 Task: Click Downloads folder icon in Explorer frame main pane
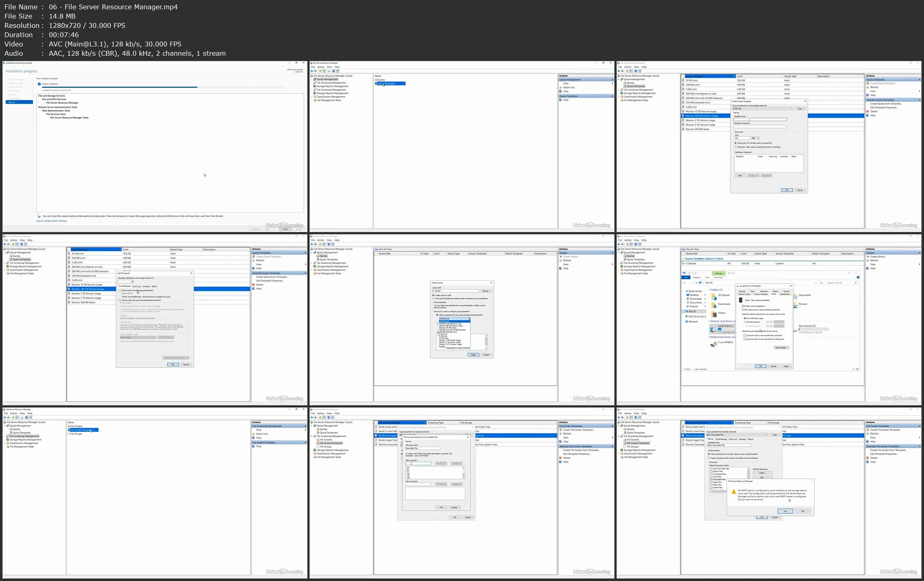pos(714,305)
